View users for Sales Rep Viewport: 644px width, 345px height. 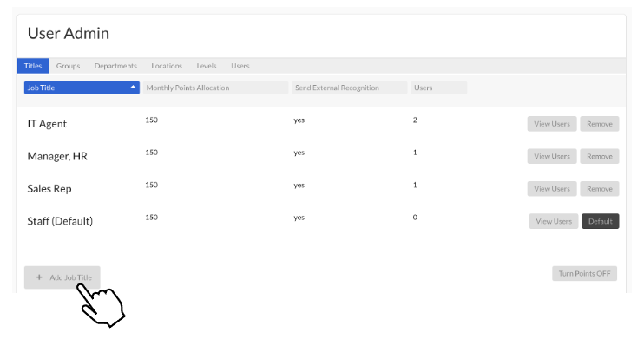[552, 189]
